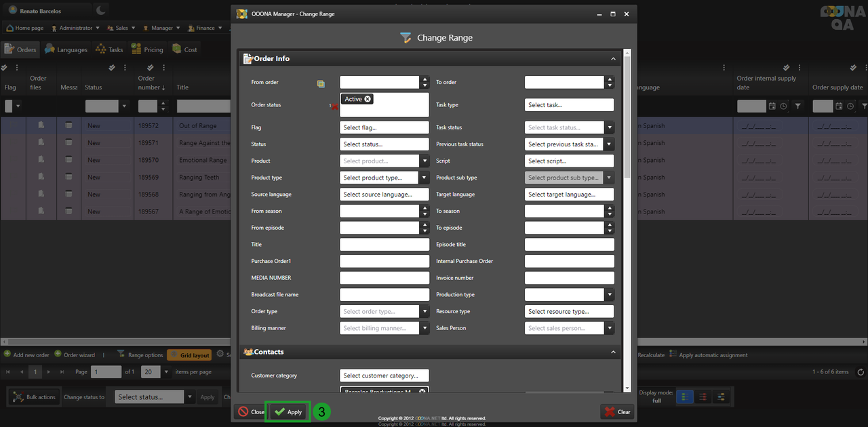Collapse the Order Info section
The height and width of the screenshot is (427, 868).
[x=613, y=59]
